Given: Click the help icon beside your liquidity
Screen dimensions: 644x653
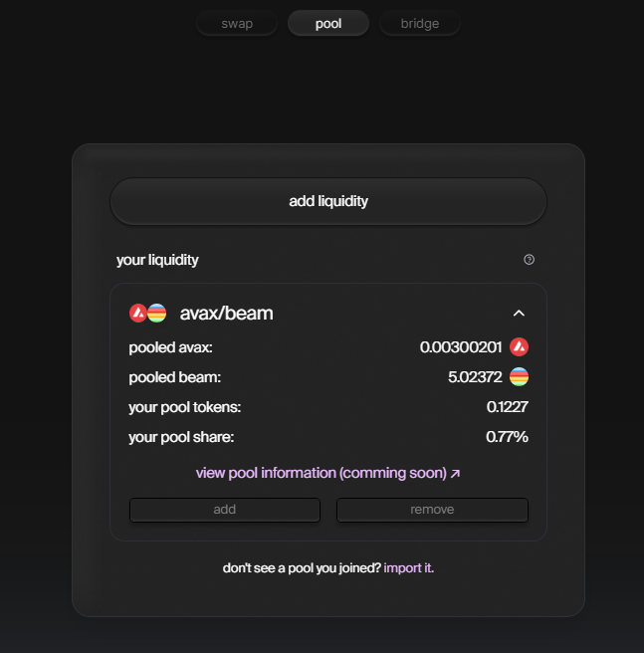Looking at the screenshot, I should tap(529, 260).
